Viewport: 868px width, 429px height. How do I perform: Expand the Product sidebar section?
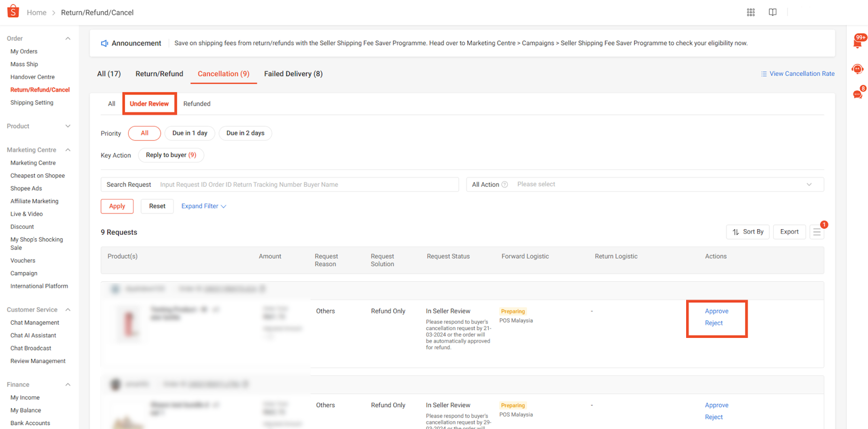tap(68, 126)
